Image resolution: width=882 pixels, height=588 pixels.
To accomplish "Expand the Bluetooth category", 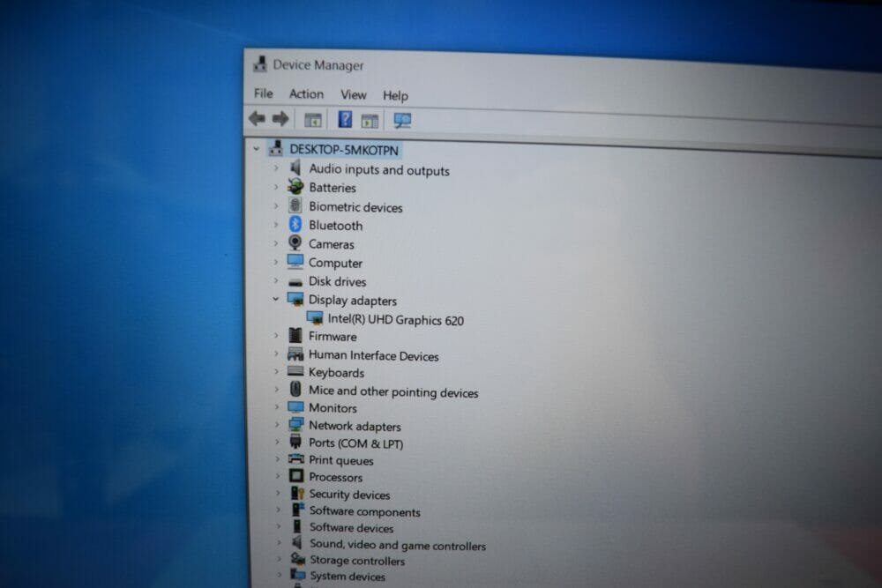I will click(275, 224).
